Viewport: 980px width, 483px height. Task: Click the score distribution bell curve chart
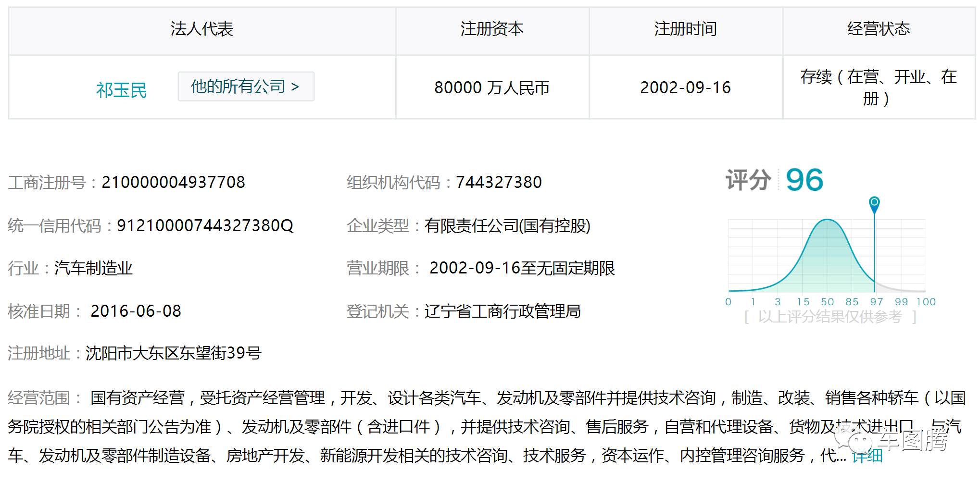coord(827,256)
